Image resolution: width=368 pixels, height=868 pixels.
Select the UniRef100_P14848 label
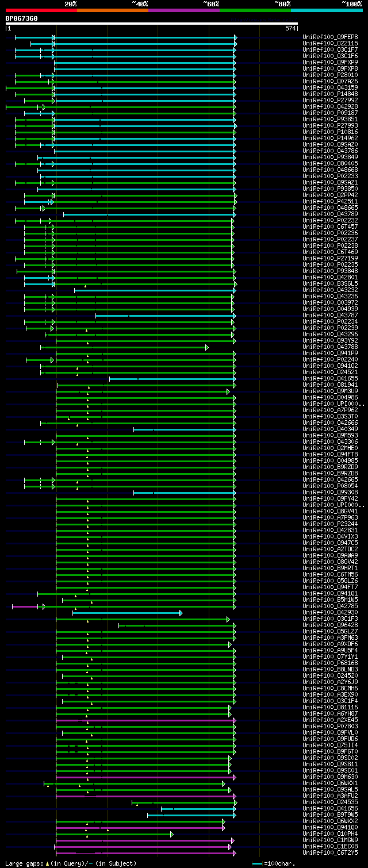[329, 94]
